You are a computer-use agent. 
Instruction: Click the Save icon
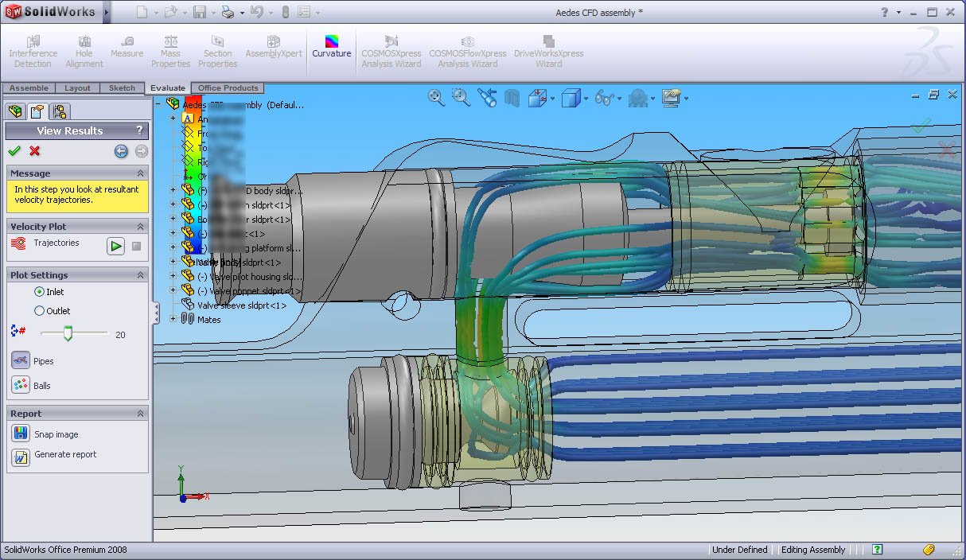[x=199, y=12]
